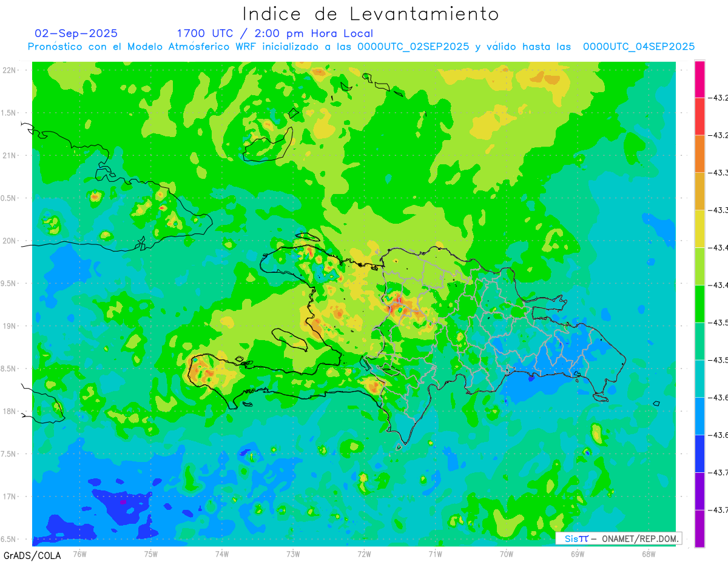728x562 pixels.
Task: Click the royal blue swatch in the legend
Action: (699, 453)
